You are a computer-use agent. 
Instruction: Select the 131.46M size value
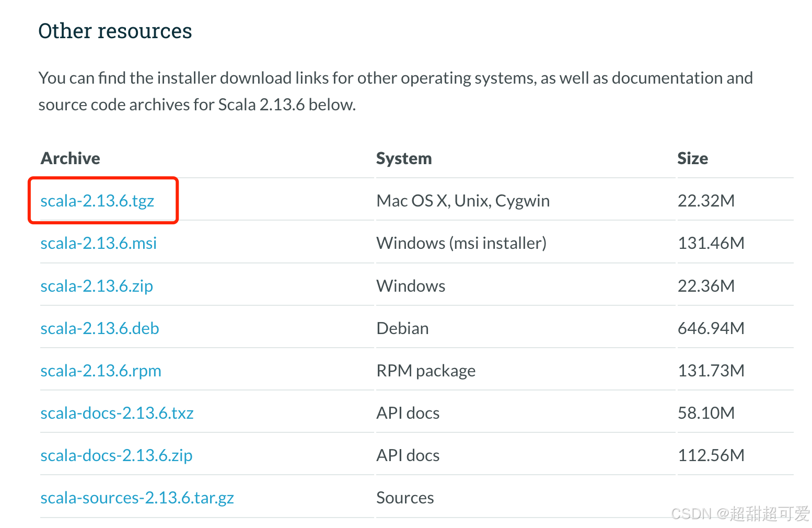711,243
